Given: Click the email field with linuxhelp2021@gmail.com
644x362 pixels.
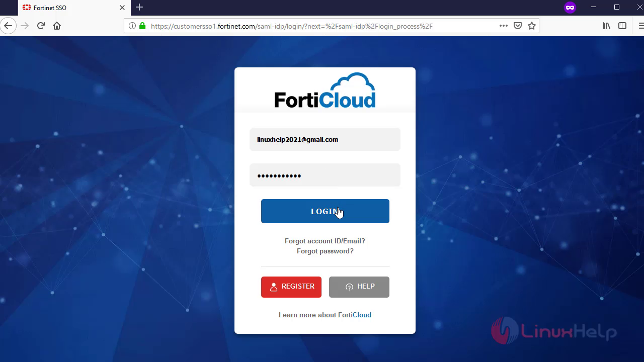Looking at the screenshot, I should [x=325, y=139].
